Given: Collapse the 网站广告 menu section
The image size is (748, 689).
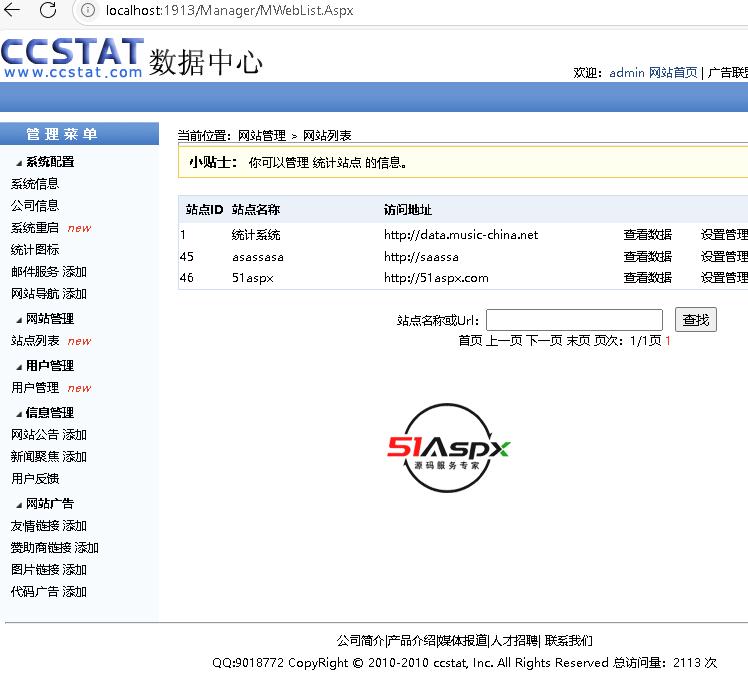Looking at the screenshot, I should pyautogui.click(x=44, y=504).
